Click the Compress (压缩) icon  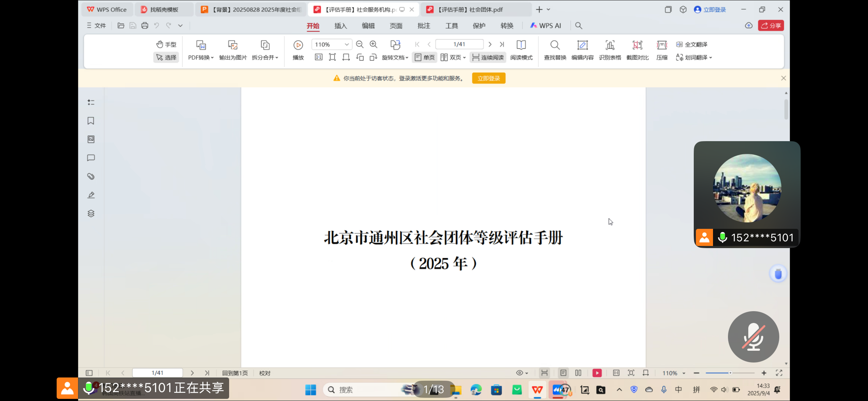click(x=662, y=45)
